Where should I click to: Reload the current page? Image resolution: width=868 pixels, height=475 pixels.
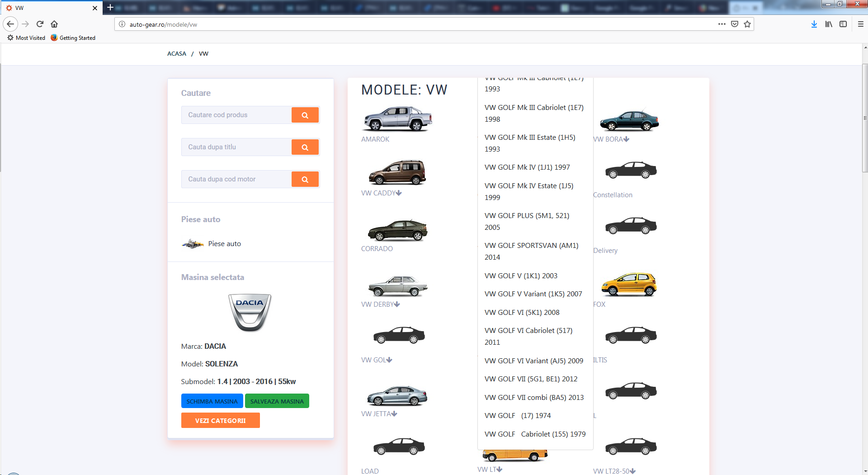coord(40,24)
